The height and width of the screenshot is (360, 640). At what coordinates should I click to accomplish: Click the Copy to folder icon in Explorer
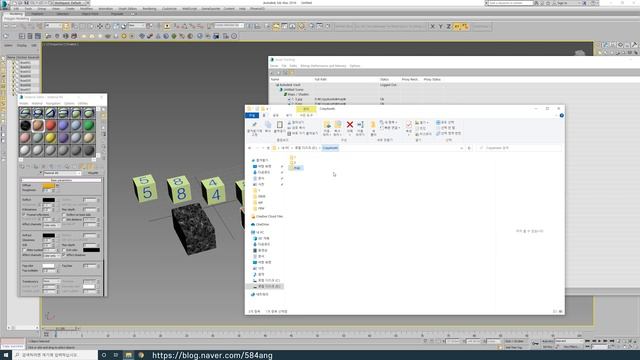338,124
